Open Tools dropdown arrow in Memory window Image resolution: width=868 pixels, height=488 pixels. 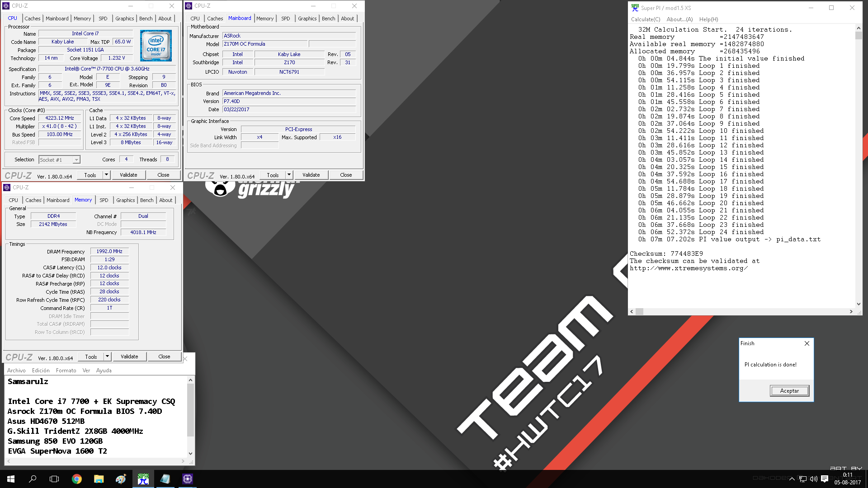[x=108, y=357]
